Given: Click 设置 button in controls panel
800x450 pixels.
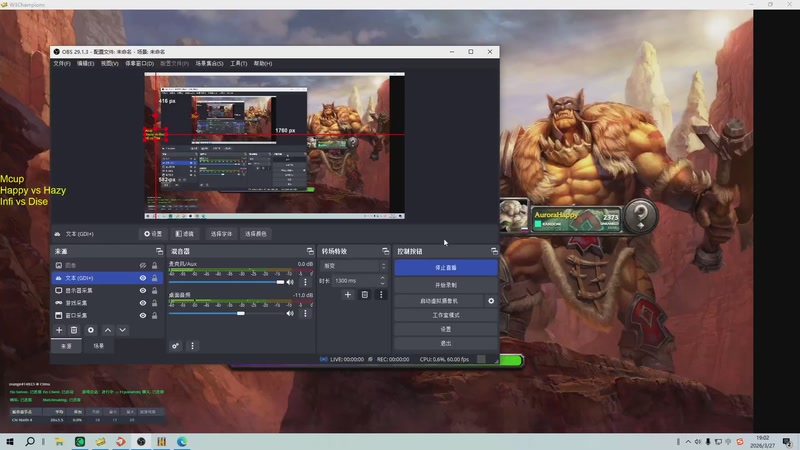Looking at the screenshot, I should click(x=445, y=330).
